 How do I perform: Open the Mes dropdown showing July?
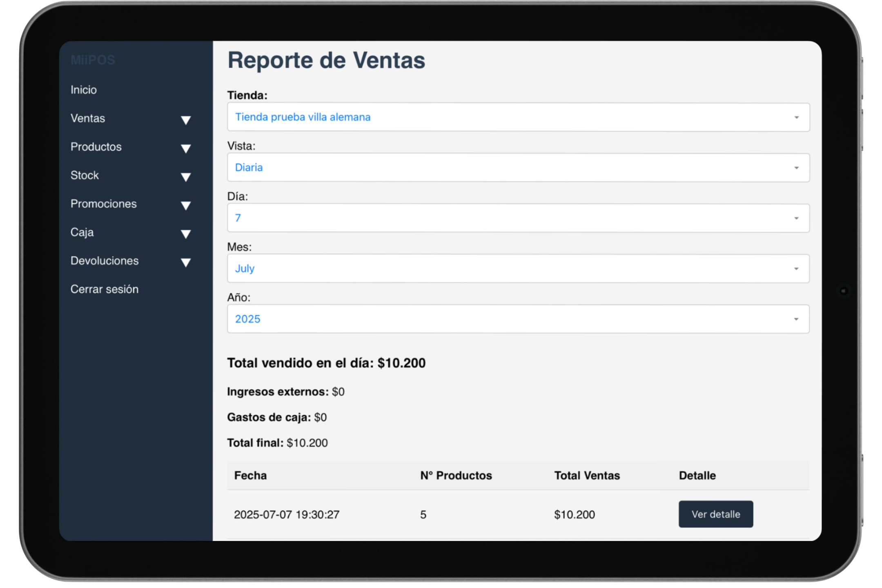point(518,269)
